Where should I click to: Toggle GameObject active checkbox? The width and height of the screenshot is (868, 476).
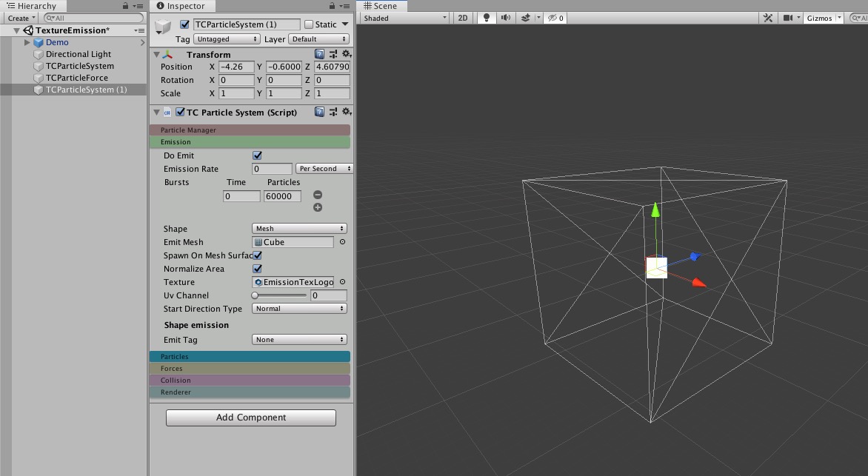pos(185,24)
